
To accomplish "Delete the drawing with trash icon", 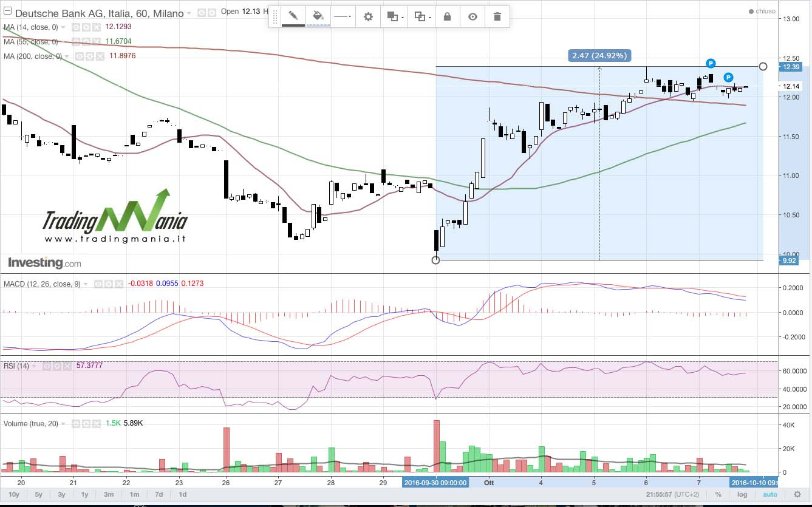I will (x=497, y=16).
